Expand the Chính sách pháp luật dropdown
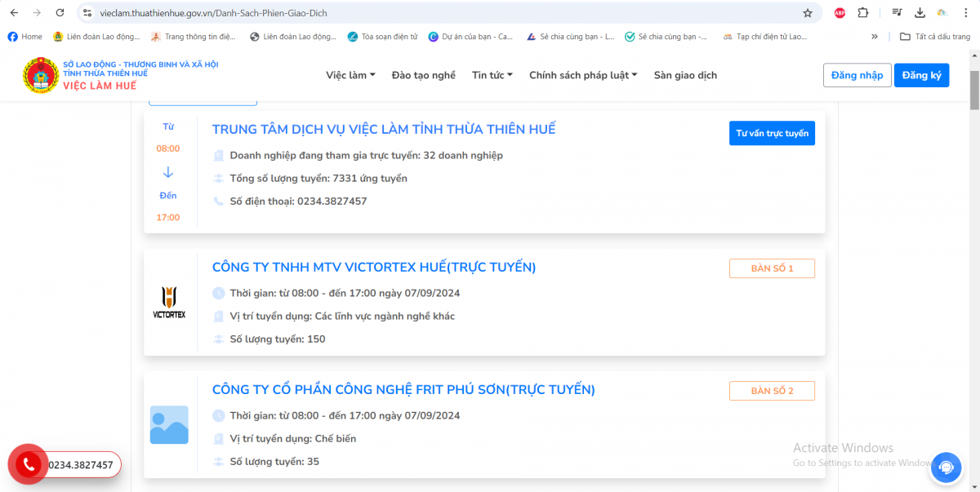Viewport: 980px width, 492px height. tap(582, 74)
